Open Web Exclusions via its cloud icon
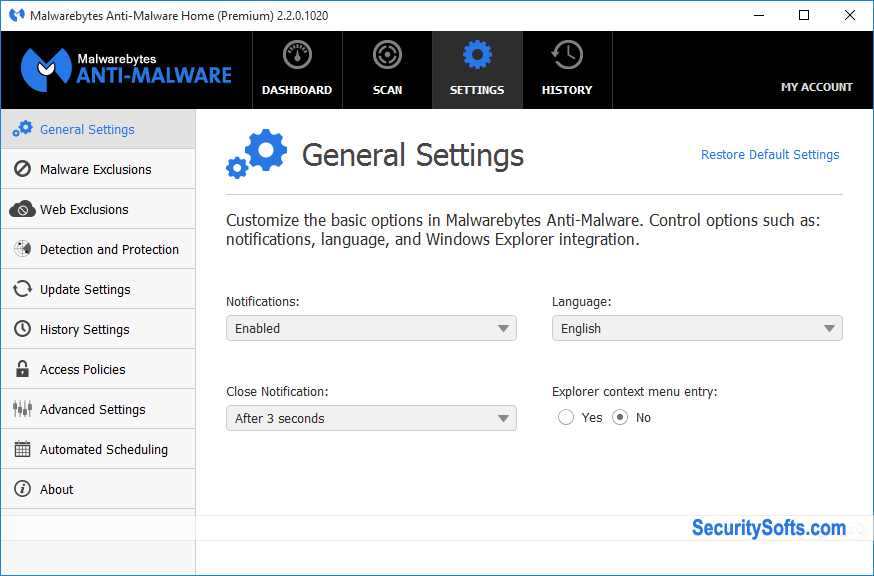This screenshot has width=874, height=576. 22,209
